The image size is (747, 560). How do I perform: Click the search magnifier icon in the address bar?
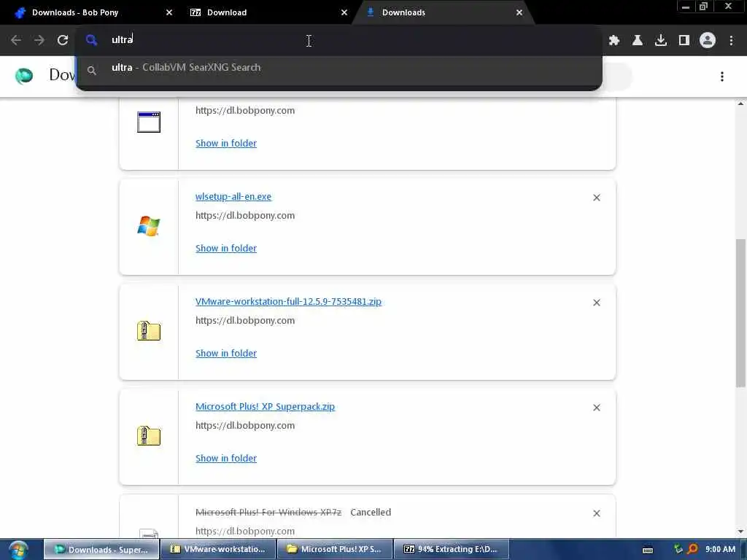91,40
